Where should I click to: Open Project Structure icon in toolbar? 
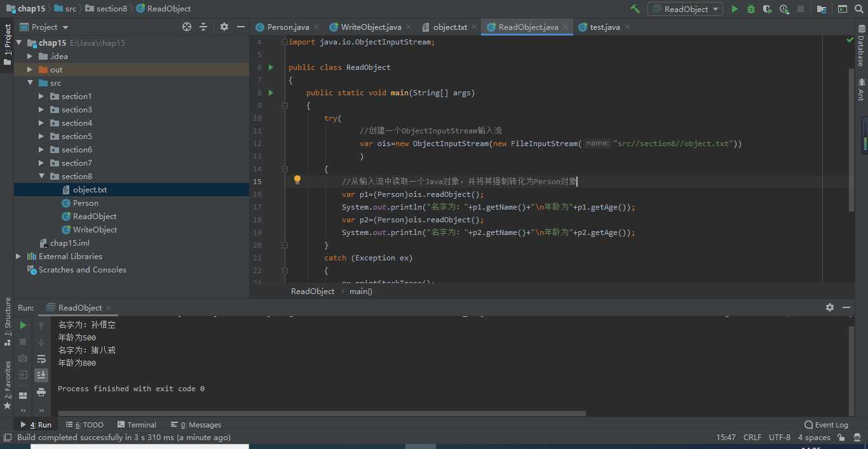tap(822, 9)
